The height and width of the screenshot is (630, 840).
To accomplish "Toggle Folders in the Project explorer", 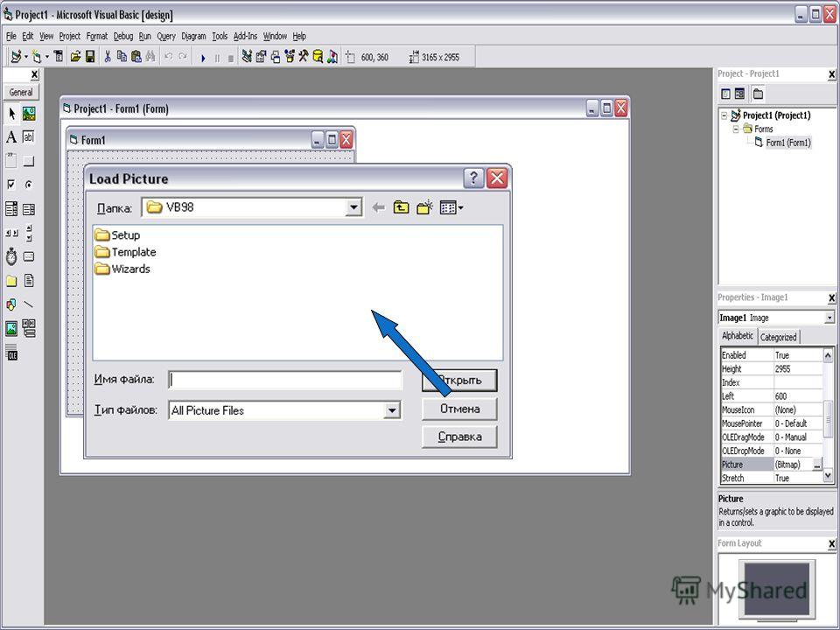I will pos(758,94).
